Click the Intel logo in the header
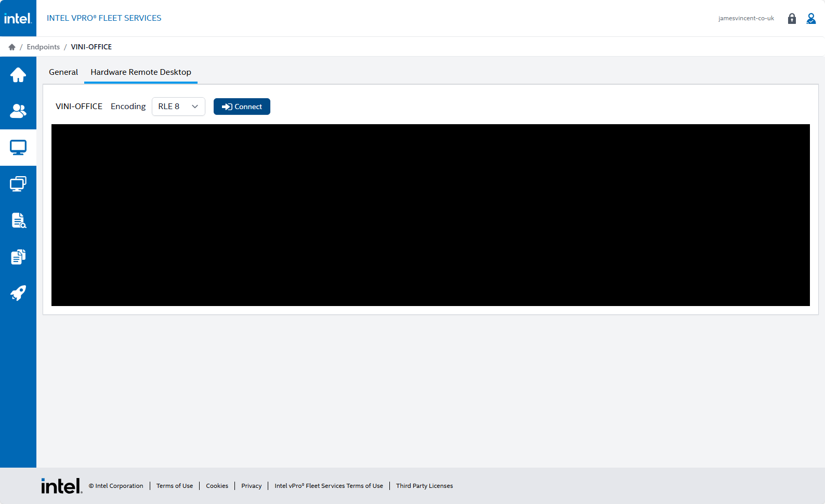Screen dimensions: 825x504 pyautogui.click(x=18, y=18)
